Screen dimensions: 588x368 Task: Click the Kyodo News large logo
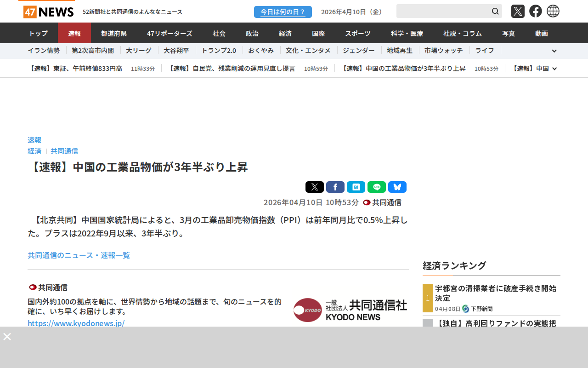pyautogui.click(x=350, y=310)
